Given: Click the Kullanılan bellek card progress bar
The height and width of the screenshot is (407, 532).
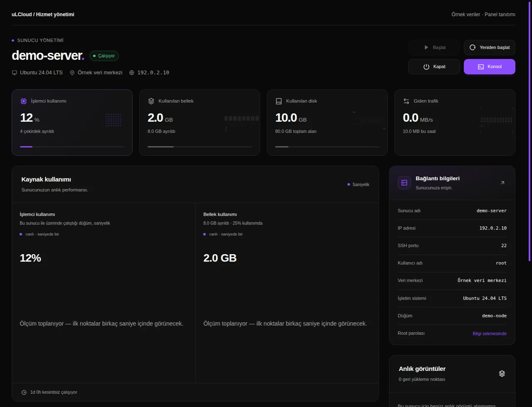Looking at the screenshot, I should point(199,147).
